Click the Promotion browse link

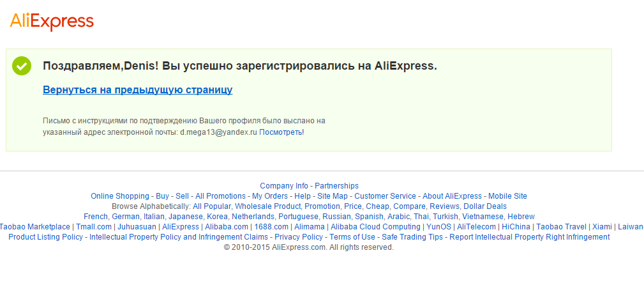coord(322,206)
